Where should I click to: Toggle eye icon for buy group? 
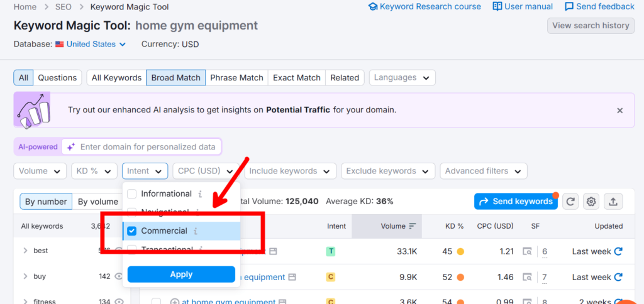(119, 276)
